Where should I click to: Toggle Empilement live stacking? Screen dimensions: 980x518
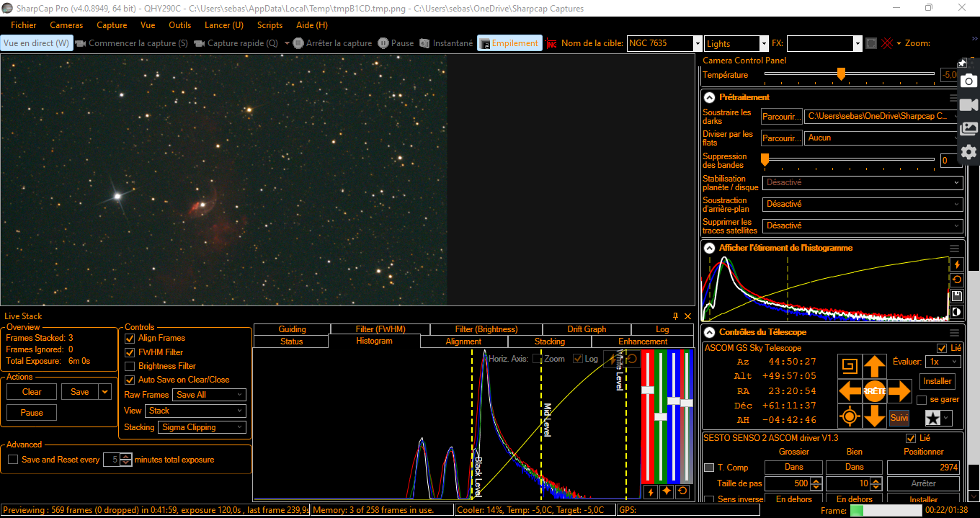[509, 43]
